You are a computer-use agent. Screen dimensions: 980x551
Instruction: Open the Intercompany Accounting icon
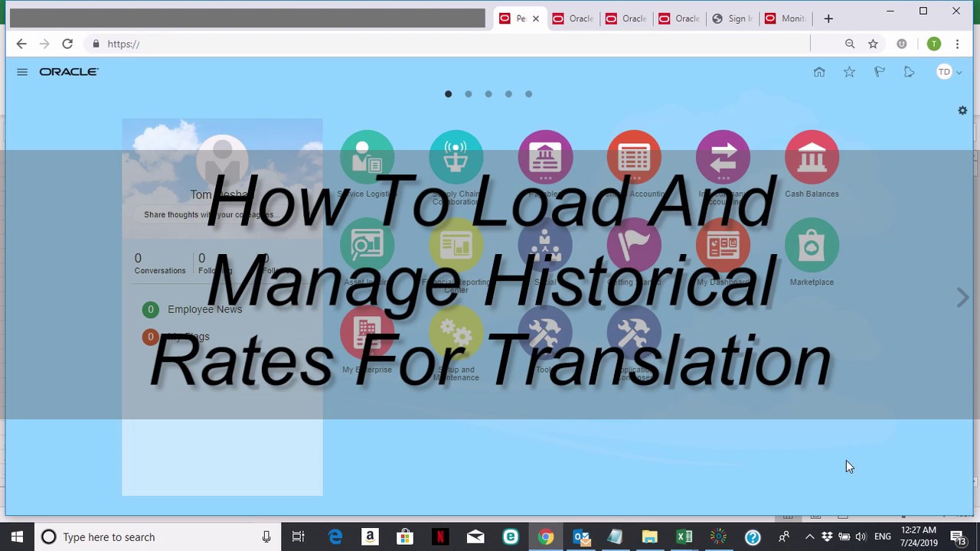pos(723,158)
